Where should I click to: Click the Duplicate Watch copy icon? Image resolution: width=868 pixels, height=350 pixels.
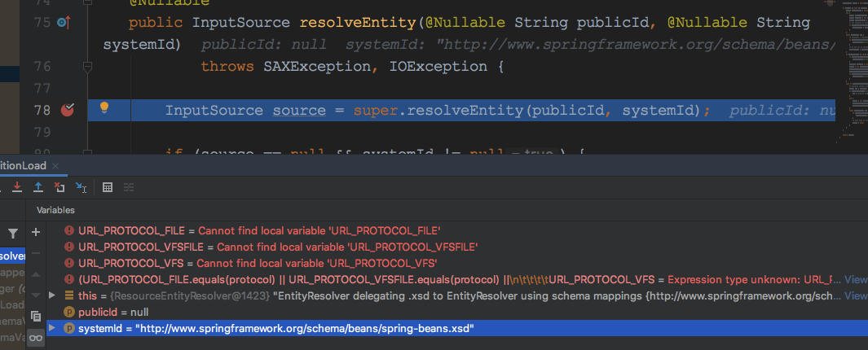point(37,317)
